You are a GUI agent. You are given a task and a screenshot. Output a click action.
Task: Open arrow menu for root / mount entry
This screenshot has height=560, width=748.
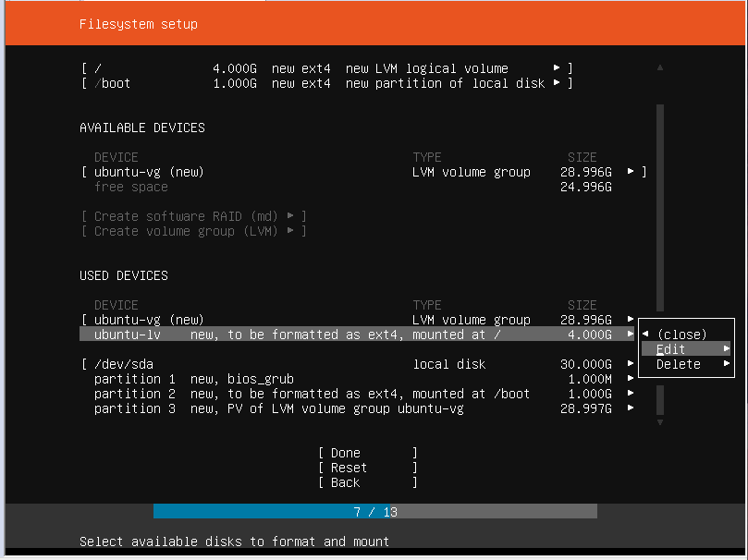pyautogui.click(x=557, y=68)
